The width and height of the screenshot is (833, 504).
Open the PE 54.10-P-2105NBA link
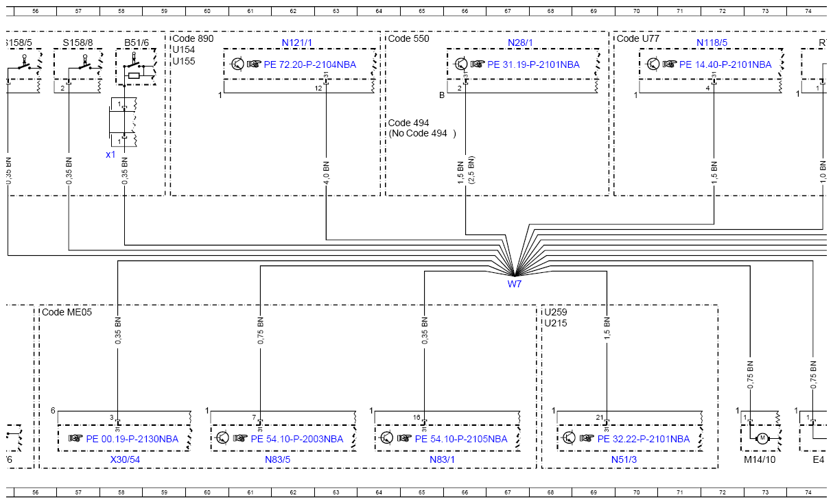(461, 439)
